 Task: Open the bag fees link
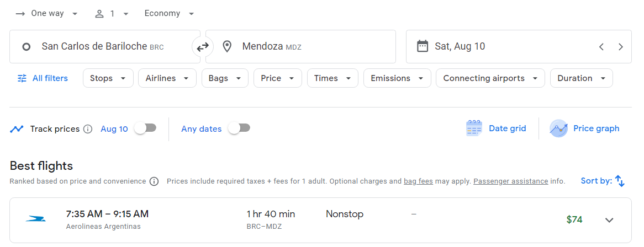click(x=418, y=181)
